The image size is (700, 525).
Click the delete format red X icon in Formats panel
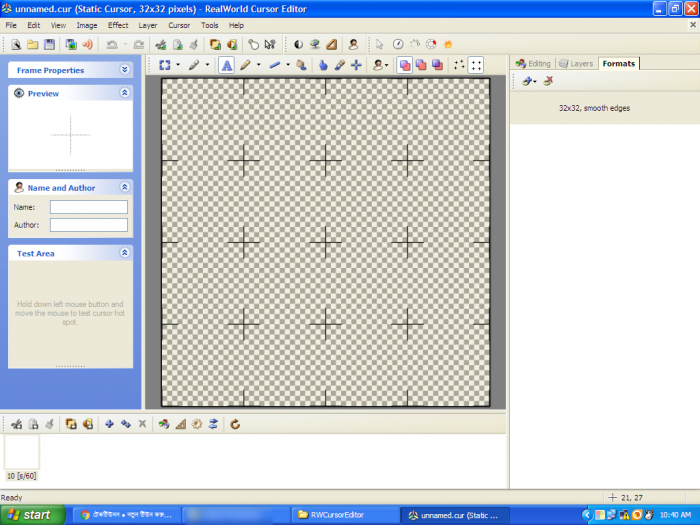coord(548,81)
